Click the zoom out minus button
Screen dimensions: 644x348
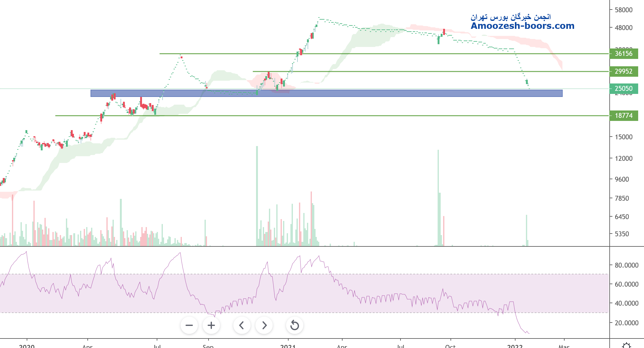(x=189, y=325)
